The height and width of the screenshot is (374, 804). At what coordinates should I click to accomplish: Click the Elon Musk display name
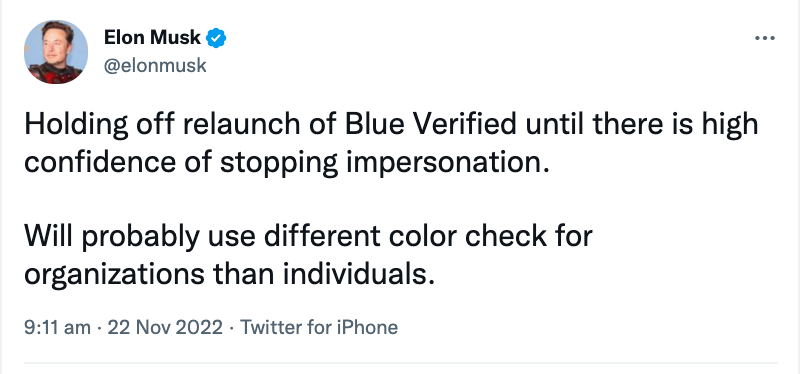pos(152,37)
